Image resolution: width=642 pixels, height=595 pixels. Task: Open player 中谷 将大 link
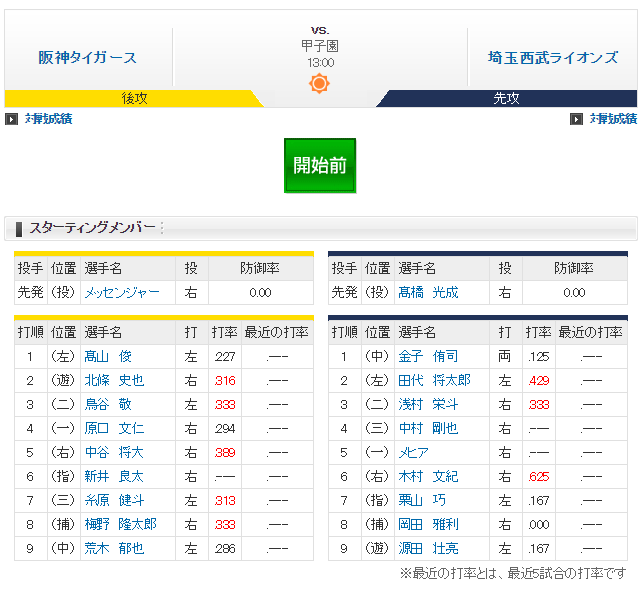114,452
